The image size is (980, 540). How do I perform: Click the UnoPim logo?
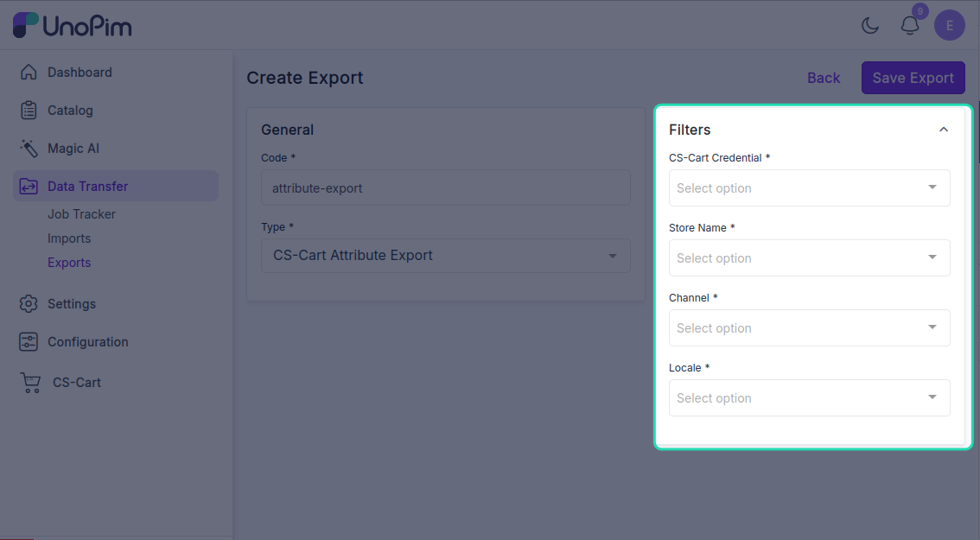point(73,26)
